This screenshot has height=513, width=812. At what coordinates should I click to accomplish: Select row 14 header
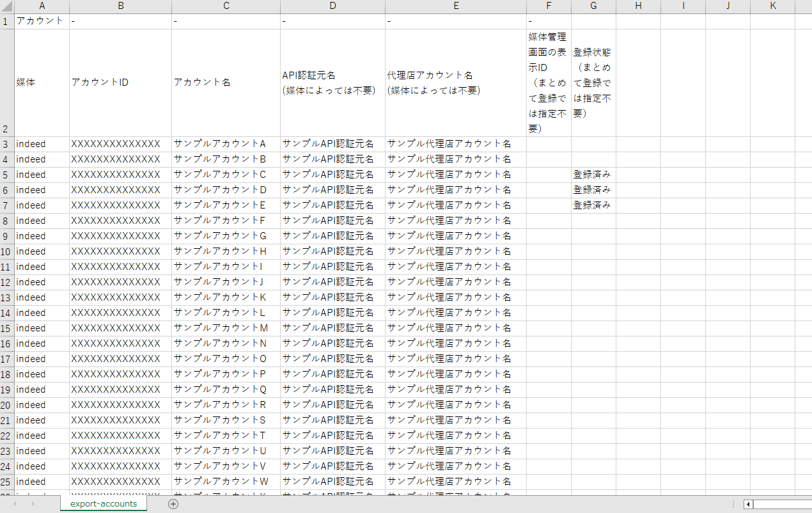7,313
